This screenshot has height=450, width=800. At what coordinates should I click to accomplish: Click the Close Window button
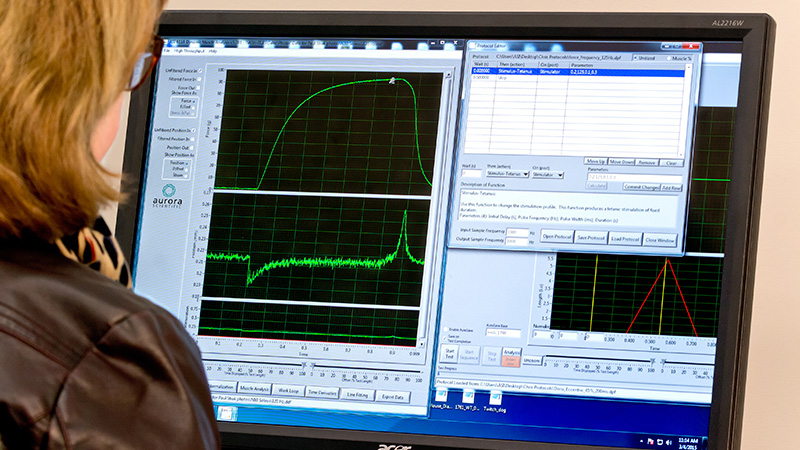tap(659, 240)
